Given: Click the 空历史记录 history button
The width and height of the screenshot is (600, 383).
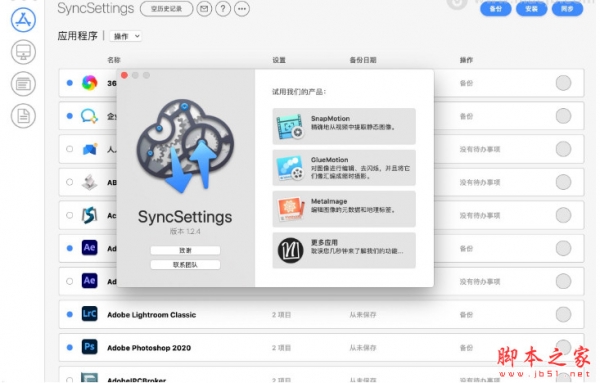Looking at the screenshot, I should coord(166,8).
